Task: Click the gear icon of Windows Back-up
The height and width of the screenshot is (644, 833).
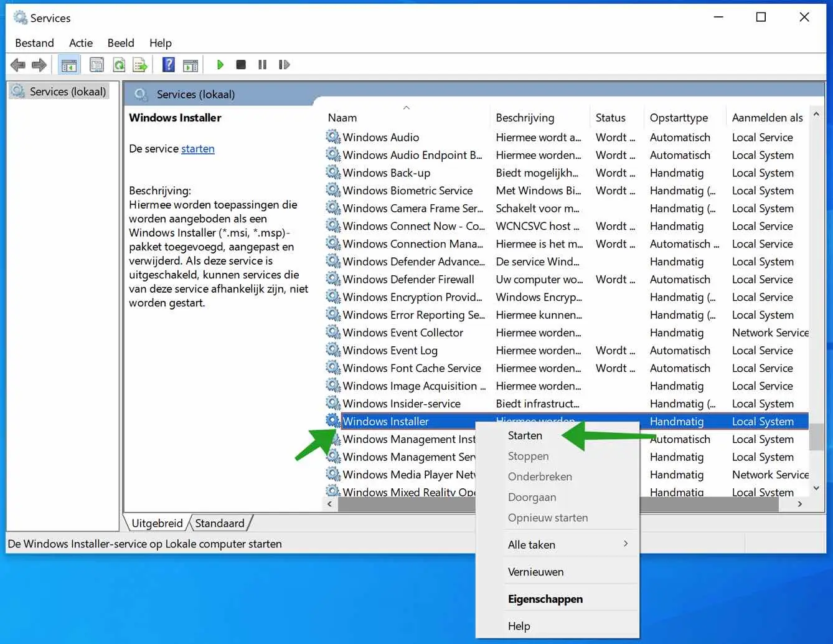Action: point(333,172)
